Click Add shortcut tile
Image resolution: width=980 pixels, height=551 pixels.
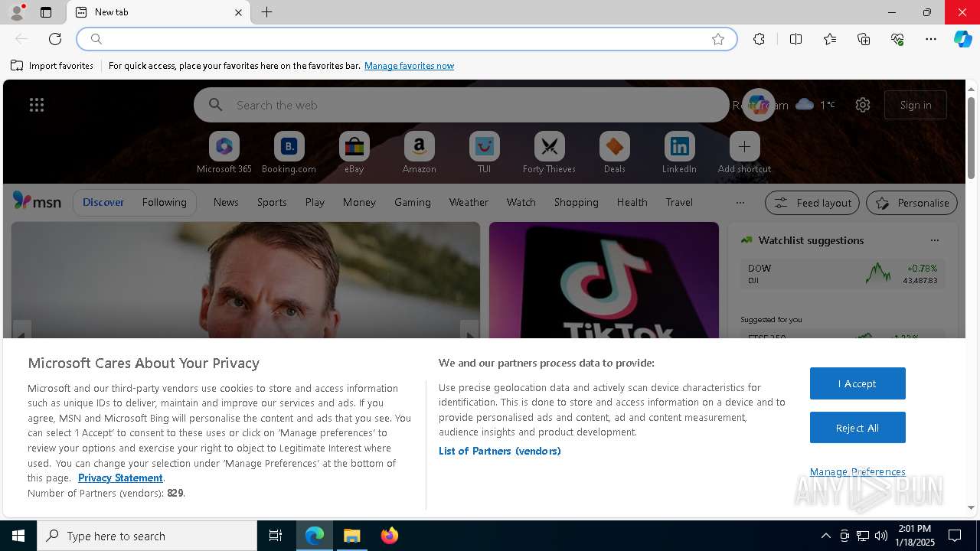[x=744, y=152]
